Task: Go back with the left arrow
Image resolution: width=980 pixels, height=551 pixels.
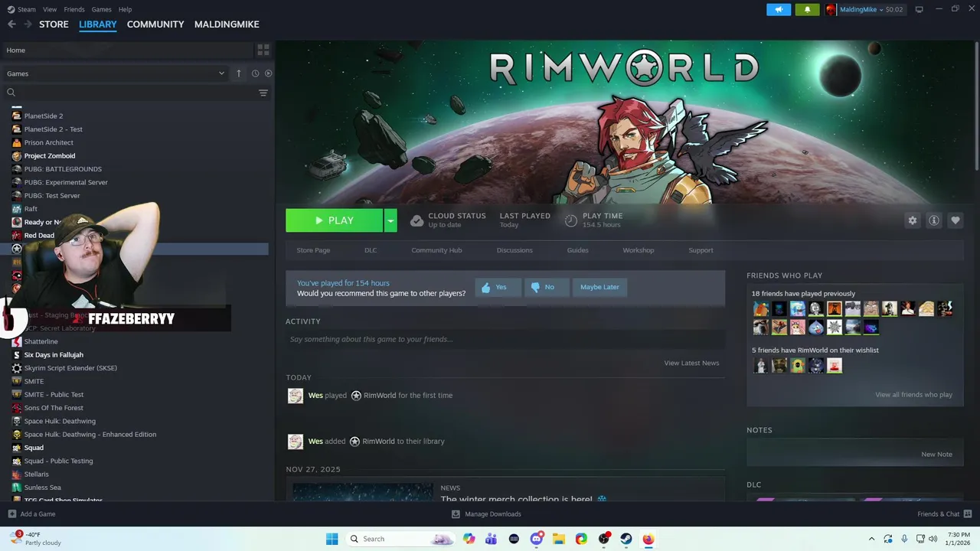Action: point(11,24)
